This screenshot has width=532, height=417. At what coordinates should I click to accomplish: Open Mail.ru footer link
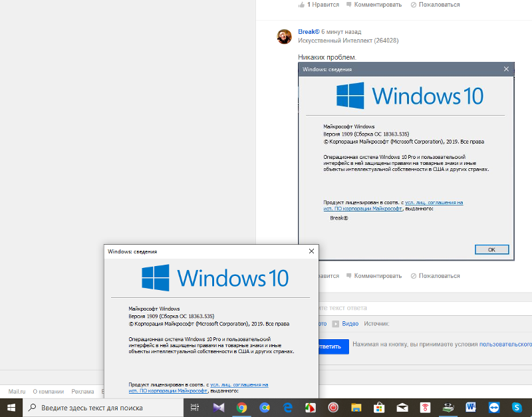point(17,391)
